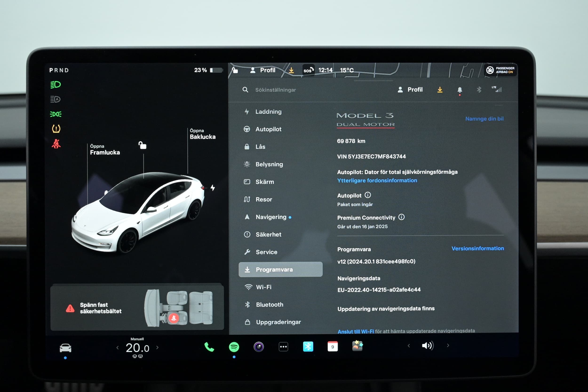The width and height of the screenshot is (588, 392).
Task: Click the top status bar lock icon
Action: [x=235, y=70]
